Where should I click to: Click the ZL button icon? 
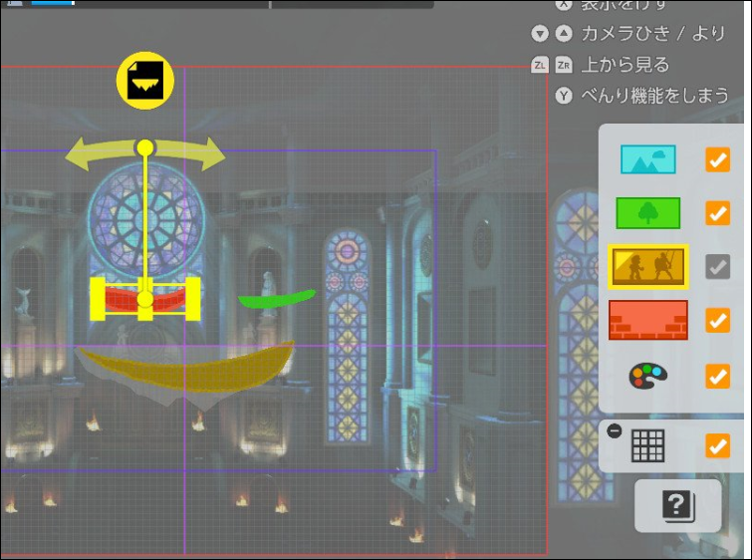pyautogui.click(x=540, y=65)
